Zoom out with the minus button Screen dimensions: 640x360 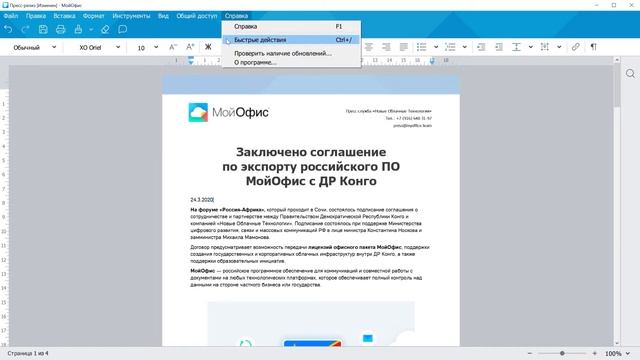point(529,353)
